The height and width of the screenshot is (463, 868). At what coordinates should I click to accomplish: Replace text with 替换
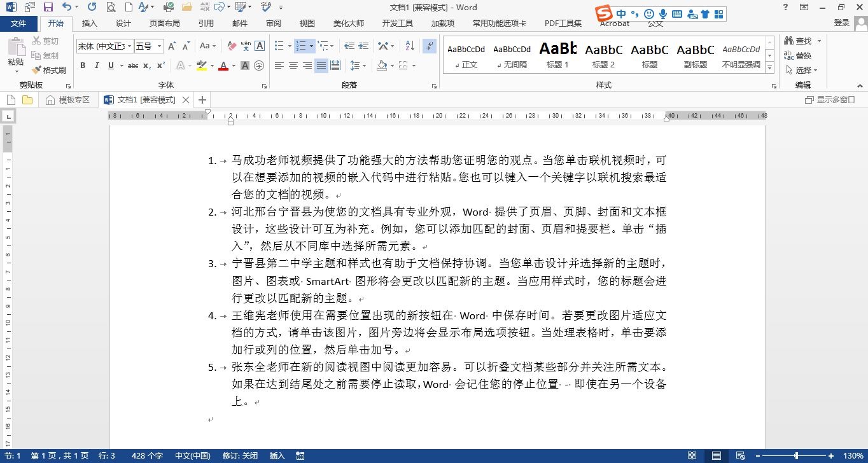798,56
